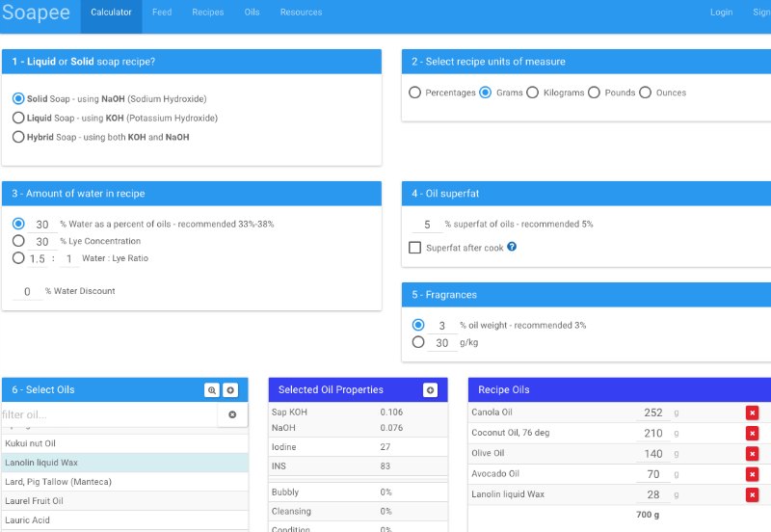
Task: Select water as percent of oils
Action: (18, 224)
